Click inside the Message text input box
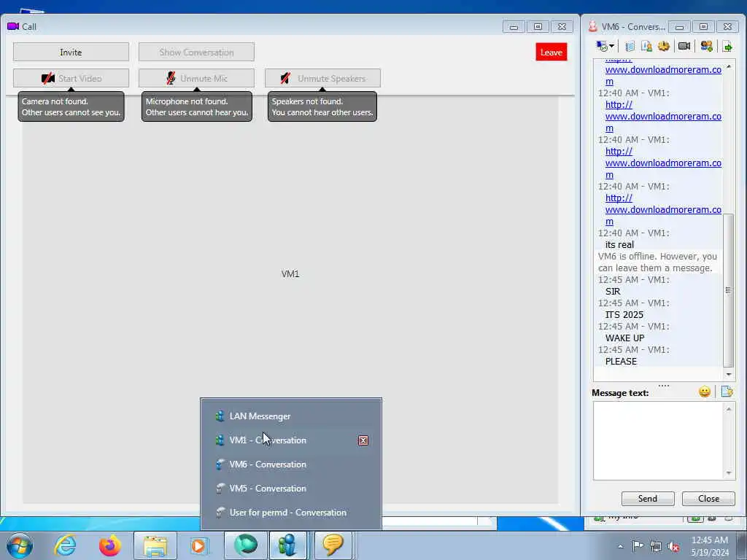Screen dimensions: 747x560 click(x=659, y=440)
